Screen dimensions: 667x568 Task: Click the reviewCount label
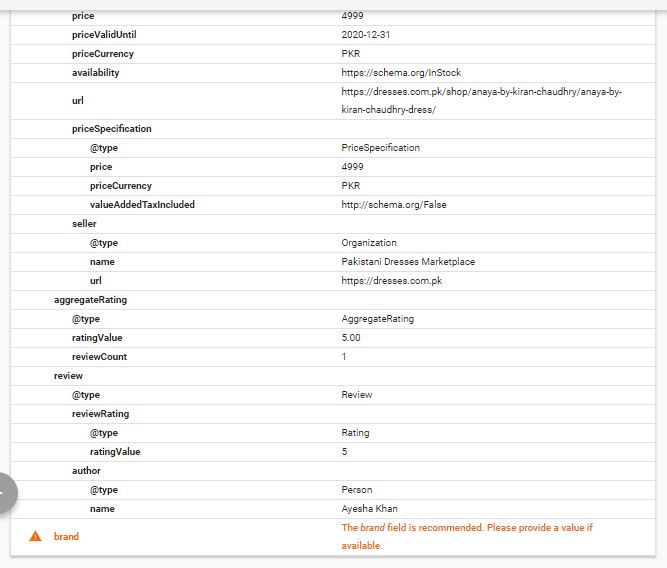99,357
